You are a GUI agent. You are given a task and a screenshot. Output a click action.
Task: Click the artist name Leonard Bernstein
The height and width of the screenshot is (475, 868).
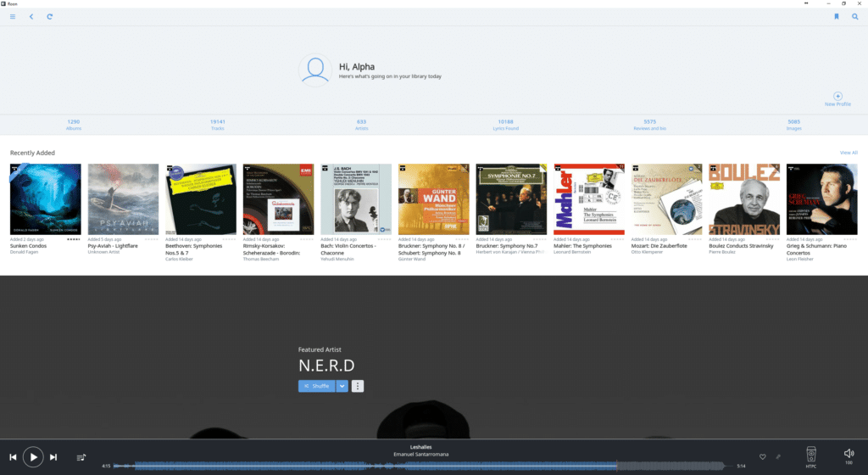pyautogui.click(x=572, y=252)
